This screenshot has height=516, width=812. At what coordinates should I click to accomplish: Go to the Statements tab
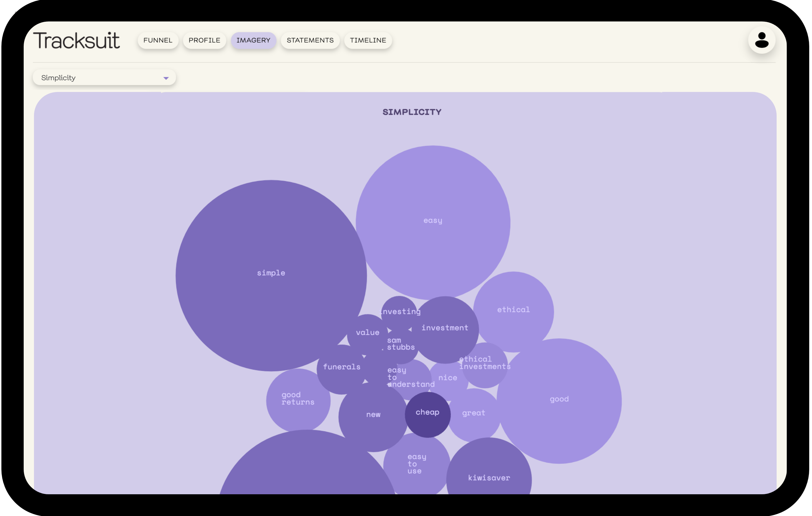click(309, 40)
